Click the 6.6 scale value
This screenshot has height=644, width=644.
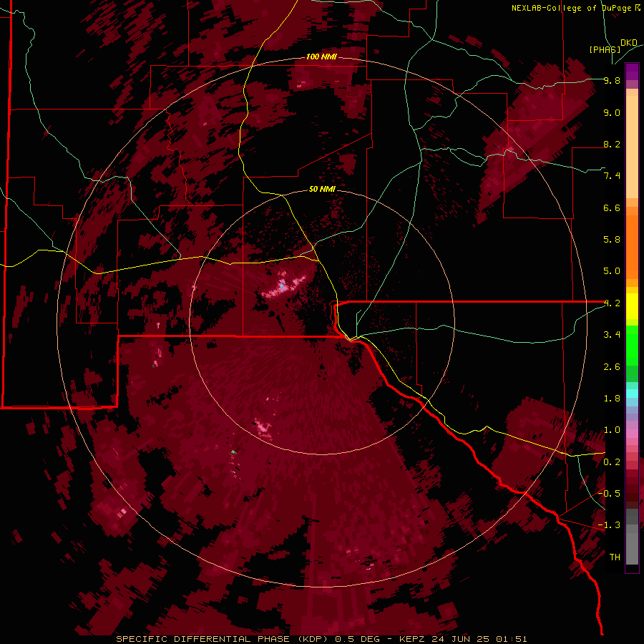coord(612,208)
